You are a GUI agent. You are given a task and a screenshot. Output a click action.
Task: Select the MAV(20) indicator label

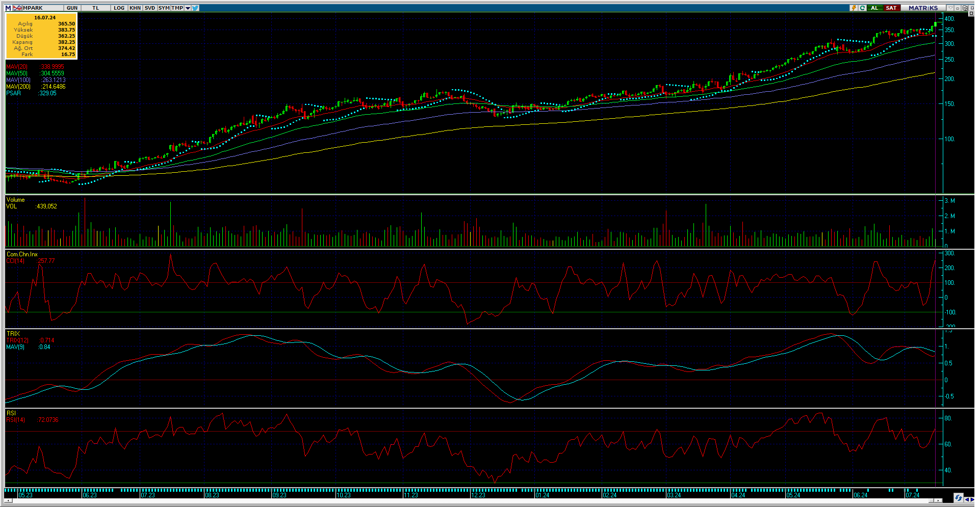(x=17, y=67)
